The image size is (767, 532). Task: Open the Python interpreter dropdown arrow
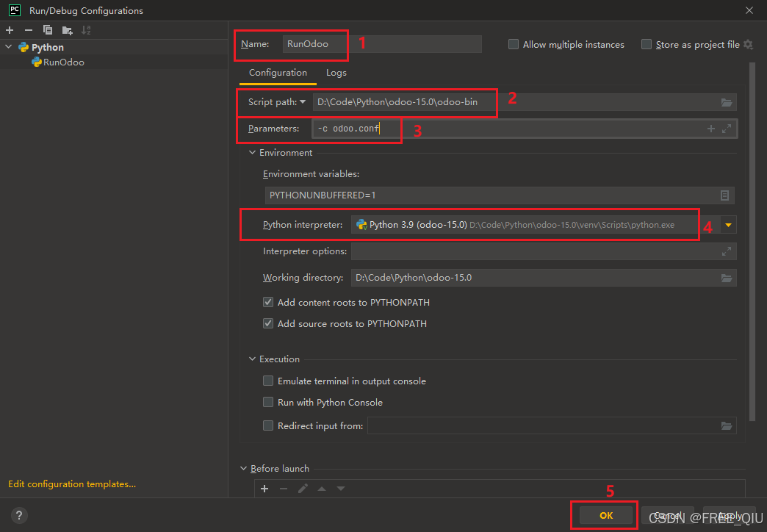pyautogui.click(x=728, y=225)
